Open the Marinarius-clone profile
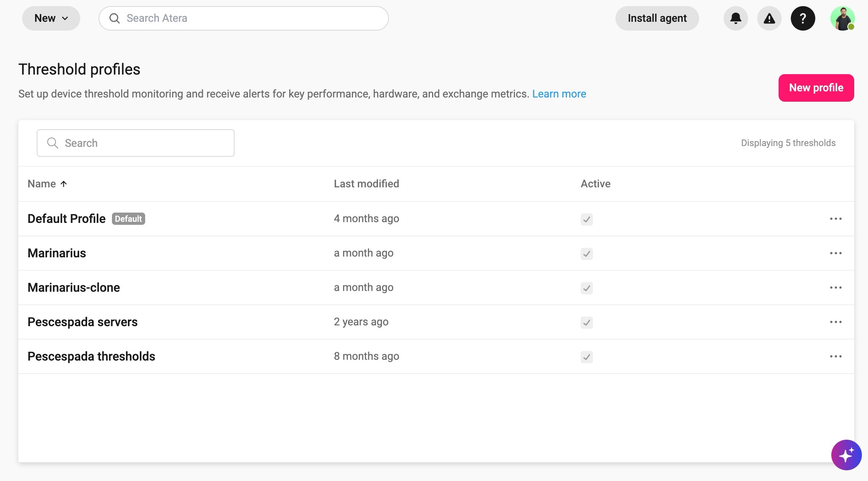The height and width of the screenshot is (481, 868). click(x=74, y=288)
